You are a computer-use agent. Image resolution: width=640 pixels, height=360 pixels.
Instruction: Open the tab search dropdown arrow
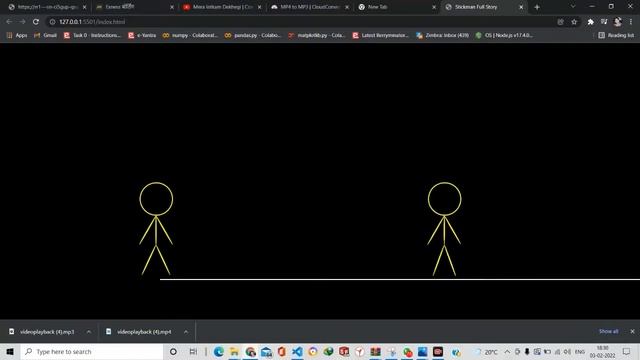point(573,7)
